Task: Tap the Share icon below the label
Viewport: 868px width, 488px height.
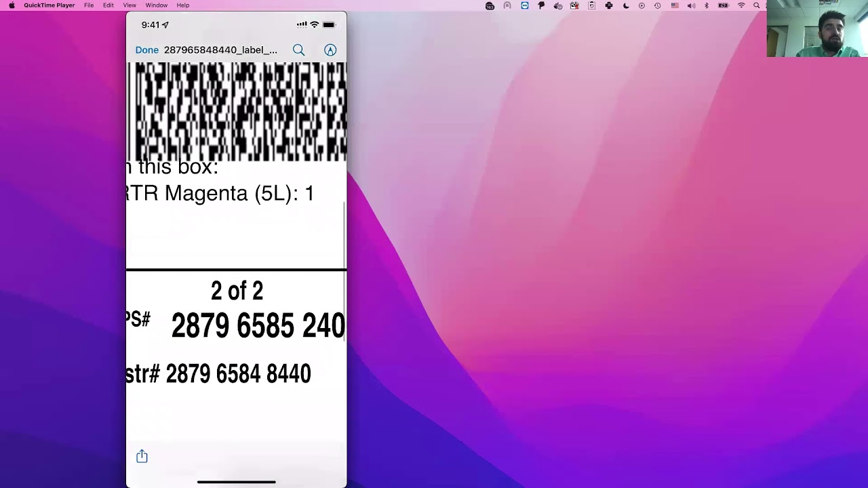Action: 142,456
